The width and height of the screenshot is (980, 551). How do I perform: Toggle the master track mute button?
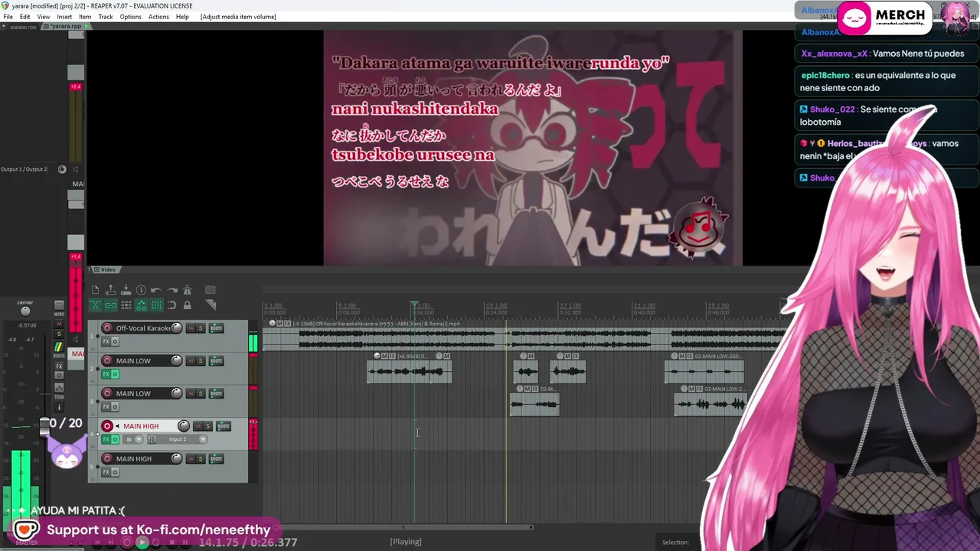point(59,325)
